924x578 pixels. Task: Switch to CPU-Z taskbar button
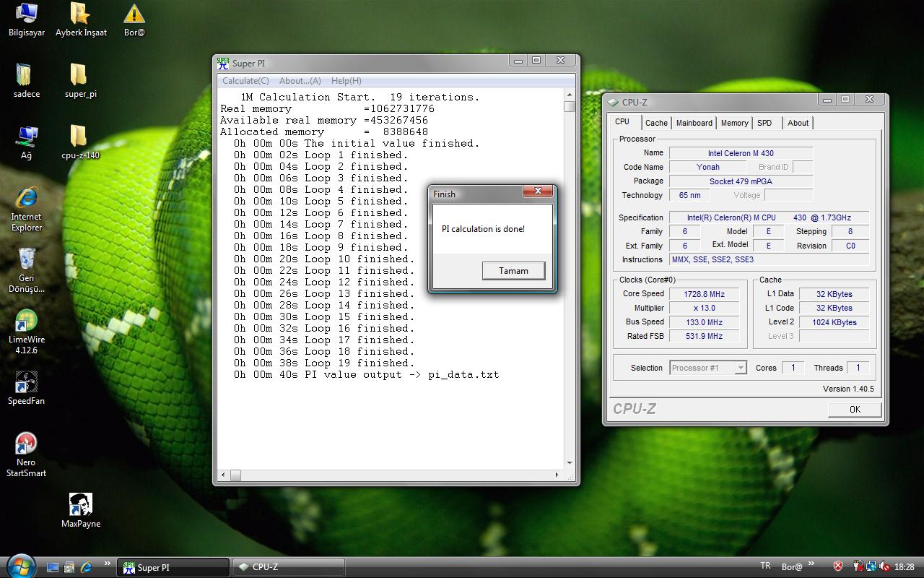[289, 567]
